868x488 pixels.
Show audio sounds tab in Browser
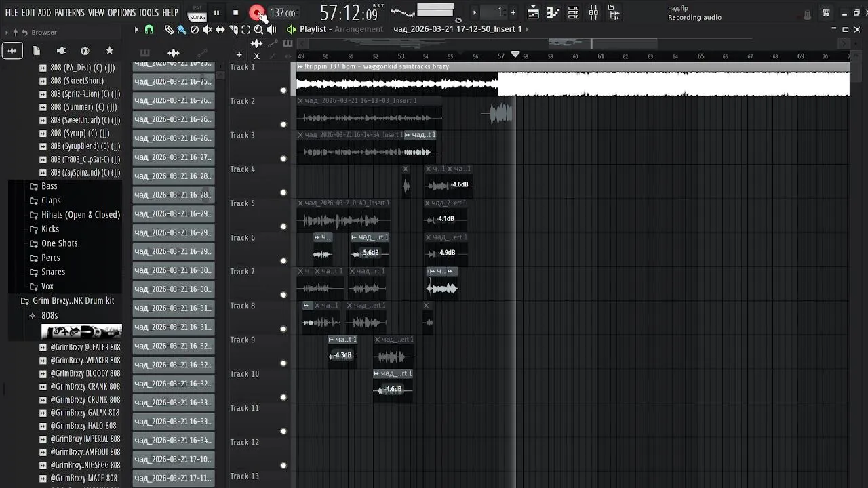click(12, 51)
